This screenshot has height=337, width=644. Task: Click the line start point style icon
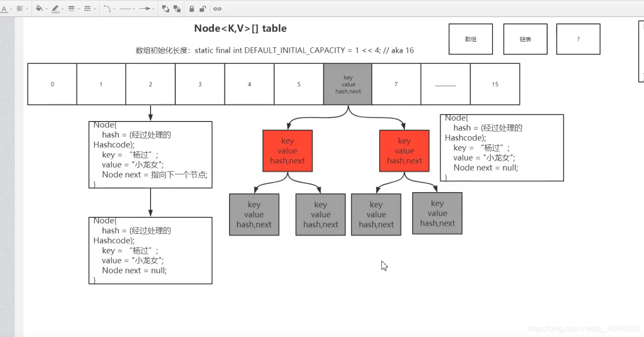(125, 9)
